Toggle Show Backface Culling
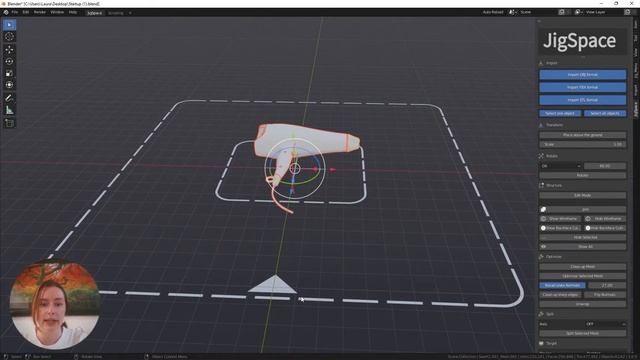 pos(560,228)
